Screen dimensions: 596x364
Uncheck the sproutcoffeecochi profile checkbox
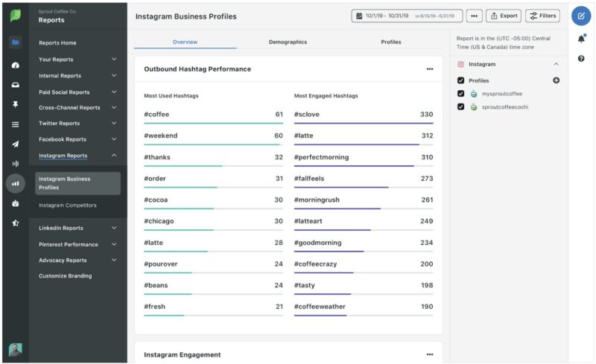click(x=460, y=106)
